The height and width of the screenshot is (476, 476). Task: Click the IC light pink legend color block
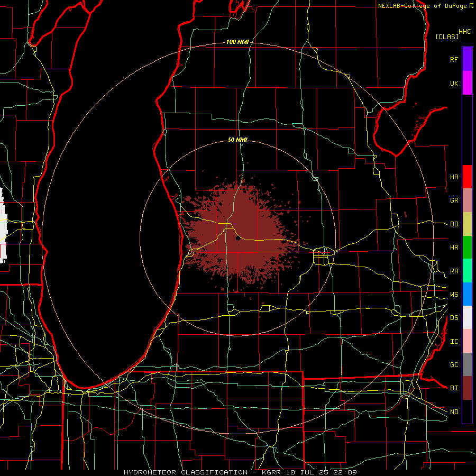click(467, 341)
